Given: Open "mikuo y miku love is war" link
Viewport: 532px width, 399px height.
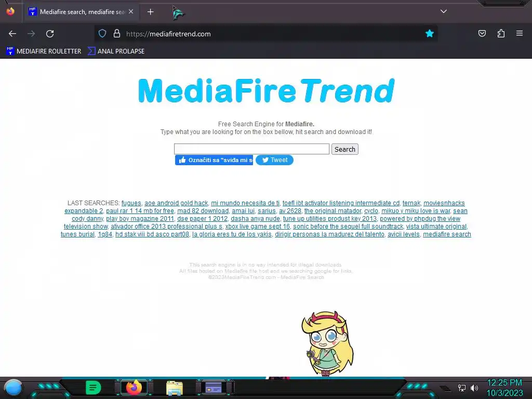Looking at the screenshot, I should click(416, 211).
